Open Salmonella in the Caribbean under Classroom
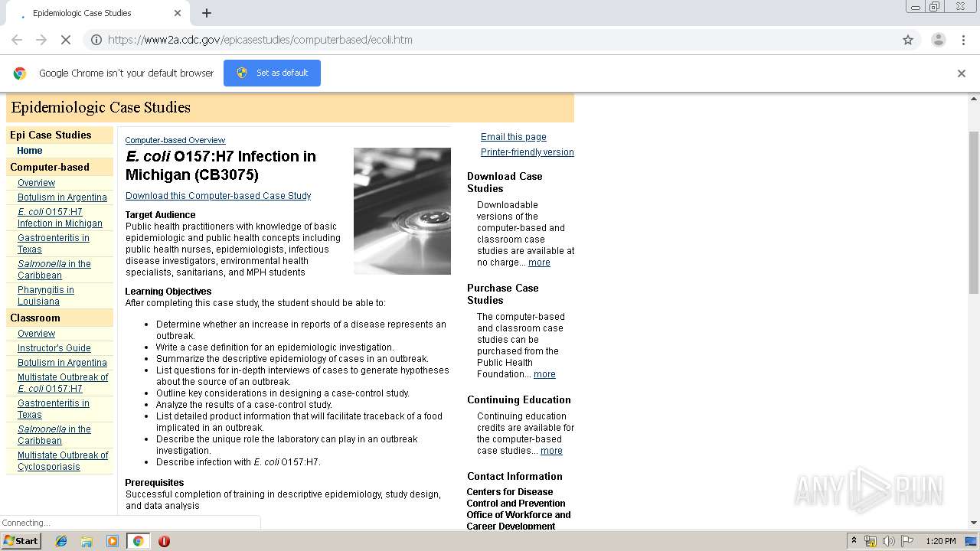This screenshot has width=980, height=551. 54,435
